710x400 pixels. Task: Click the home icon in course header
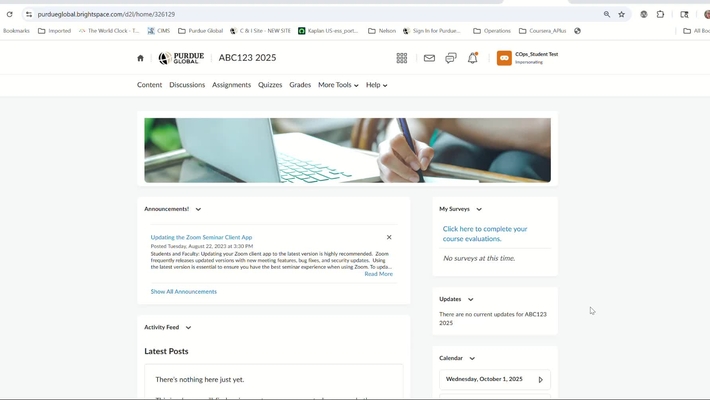[x=140, y=58]
